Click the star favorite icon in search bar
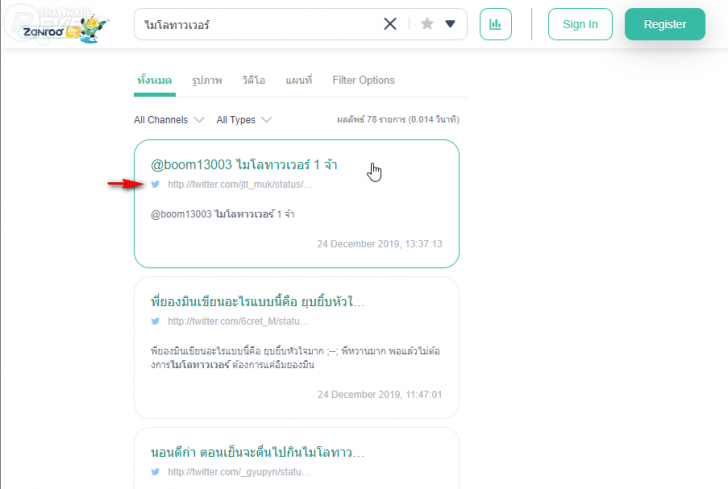This screenshot has height=489, width=728. (427, 24)
